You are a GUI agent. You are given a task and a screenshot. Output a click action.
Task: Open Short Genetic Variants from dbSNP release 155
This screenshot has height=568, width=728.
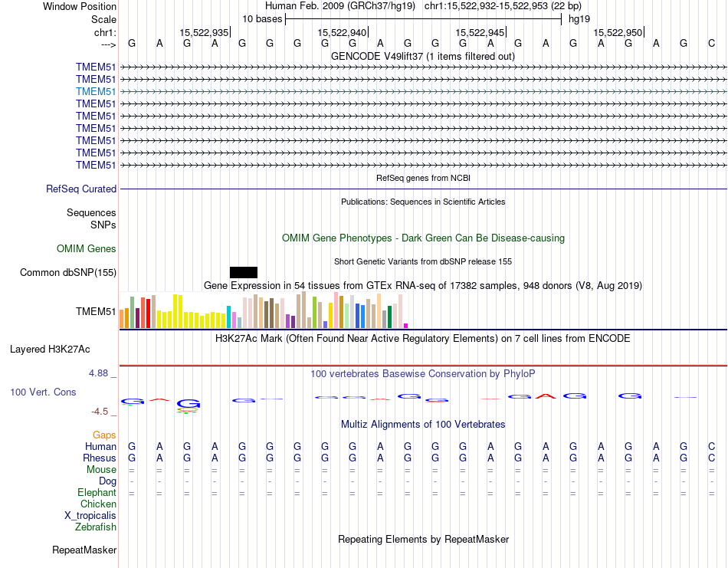point(423,261)
